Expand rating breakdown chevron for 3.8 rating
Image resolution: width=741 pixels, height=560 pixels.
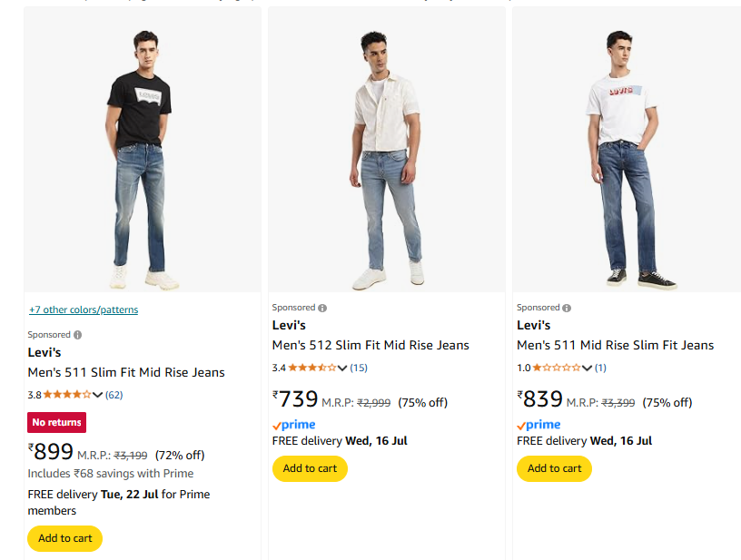[98, 395]
